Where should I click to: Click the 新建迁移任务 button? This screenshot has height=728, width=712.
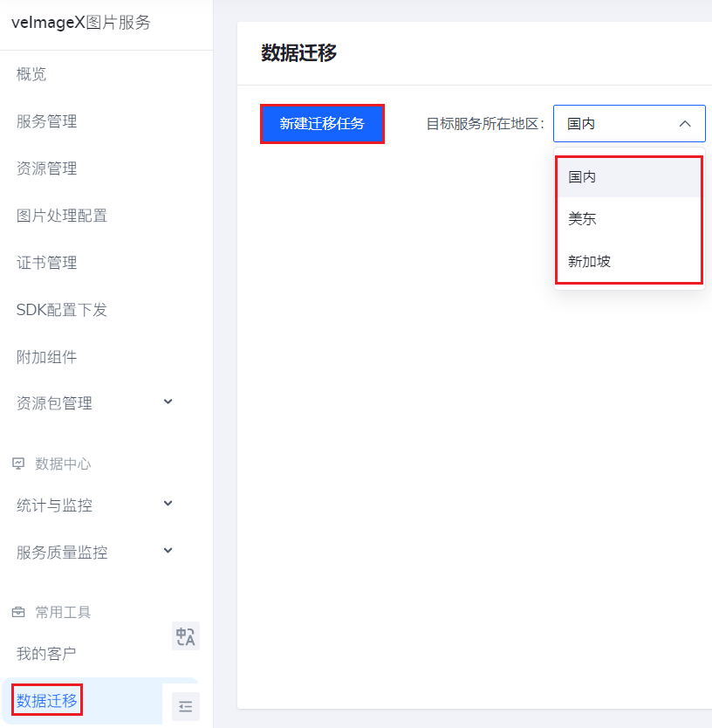pyautogui.click(x=322, y=124)
